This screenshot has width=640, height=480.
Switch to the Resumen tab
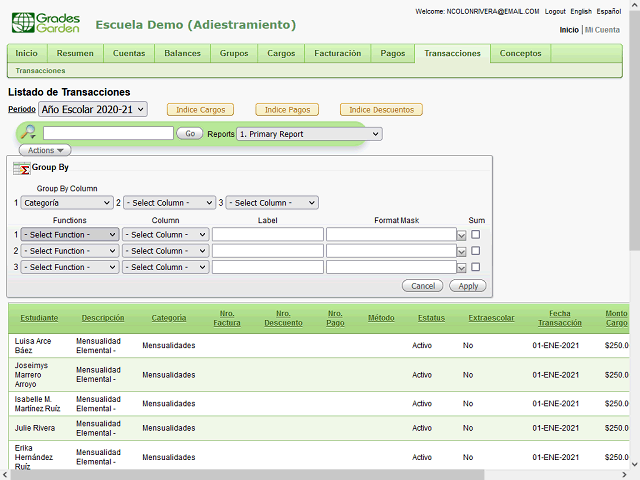75,53
